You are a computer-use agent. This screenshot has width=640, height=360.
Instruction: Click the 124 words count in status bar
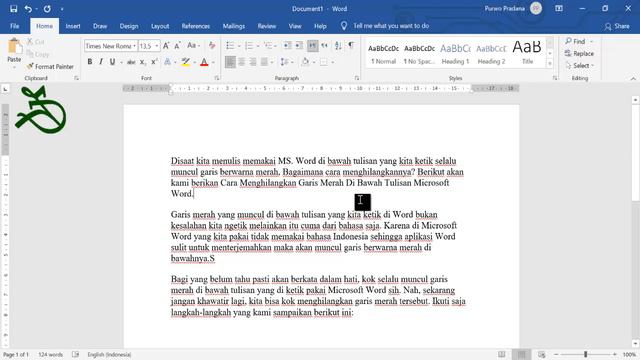pos(51,355)
